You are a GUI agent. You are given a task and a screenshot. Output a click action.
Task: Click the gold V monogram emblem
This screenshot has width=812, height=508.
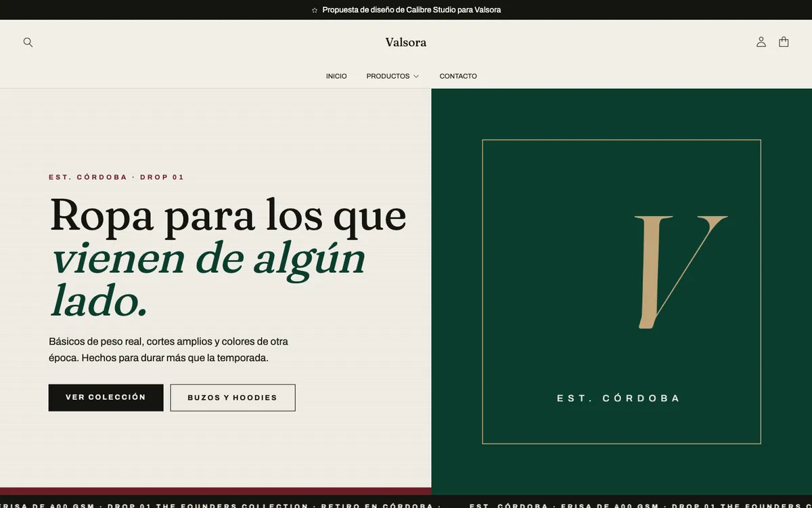[x=680, y=272]
